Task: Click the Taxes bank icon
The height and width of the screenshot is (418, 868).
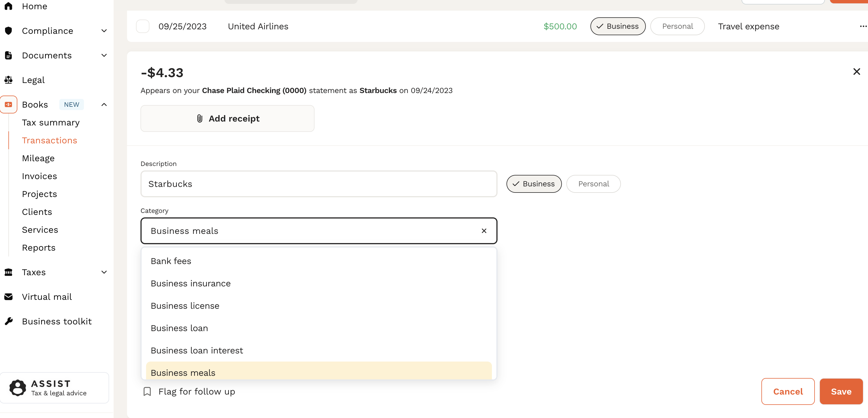Action: [8, 272]
